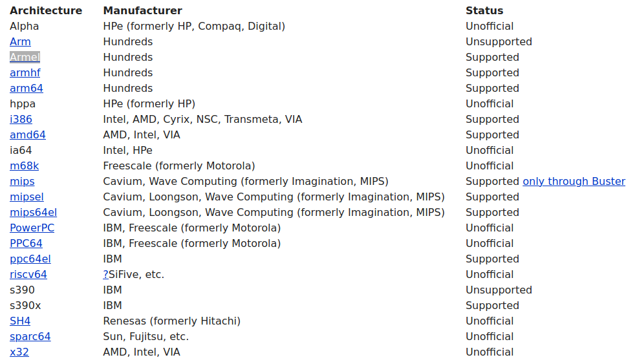Image resolution: width=637 pixels, height=364 pixels.
Task: Open the i386 architecture page
Action: pyautogui.click(x=21, y=120)
